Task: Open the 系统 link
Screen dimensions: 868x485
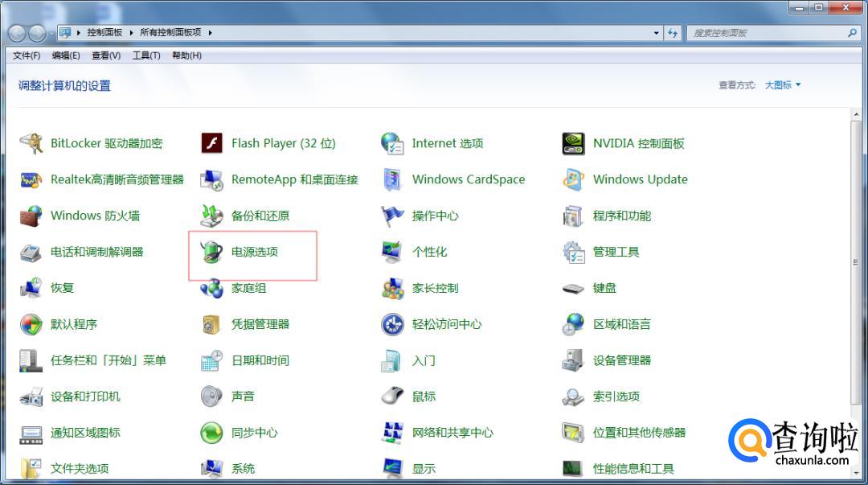Action: pyautogui.click(x=243, y=469)
